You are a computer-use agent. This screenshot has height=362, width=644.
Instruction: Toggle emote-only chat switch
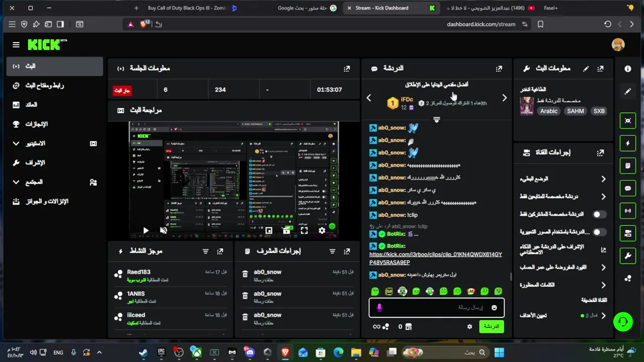(x=599, y=232)
